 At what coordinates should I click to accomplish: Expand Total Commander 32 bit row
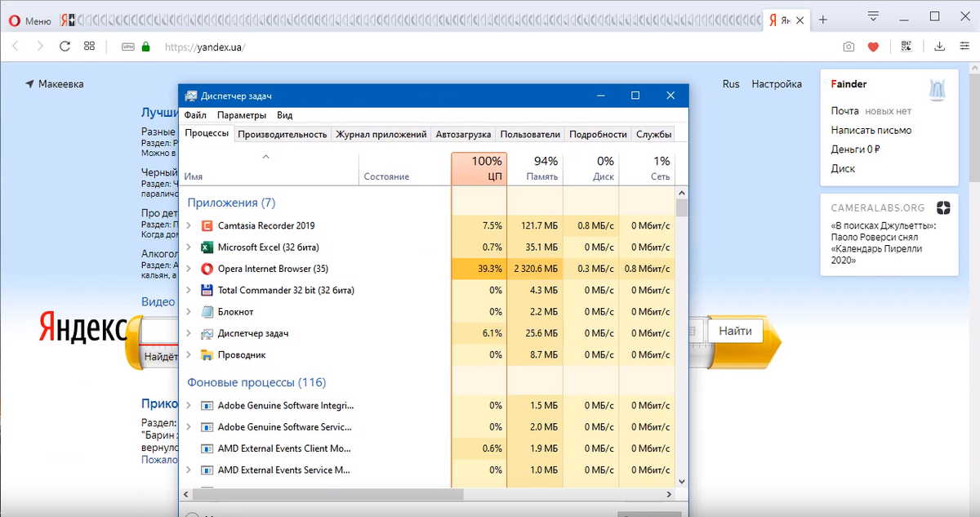pyautogui.click(x=189, y=290)
